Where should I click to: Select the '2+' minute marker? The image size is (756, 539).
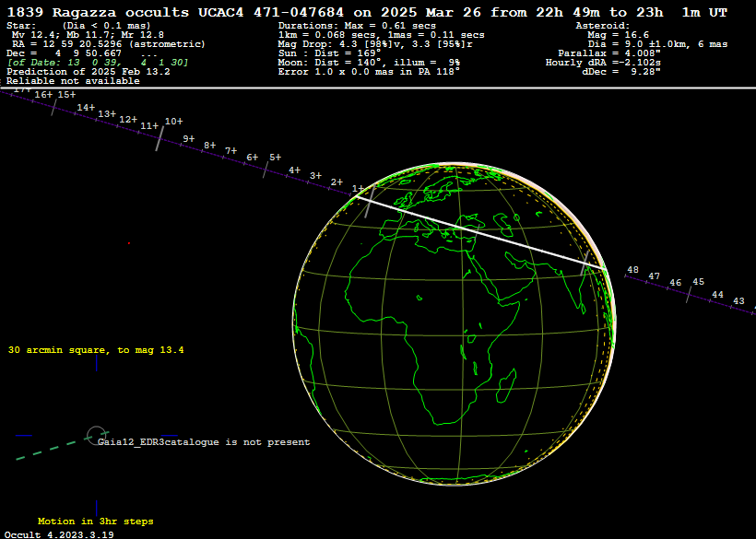pos(337,182)
